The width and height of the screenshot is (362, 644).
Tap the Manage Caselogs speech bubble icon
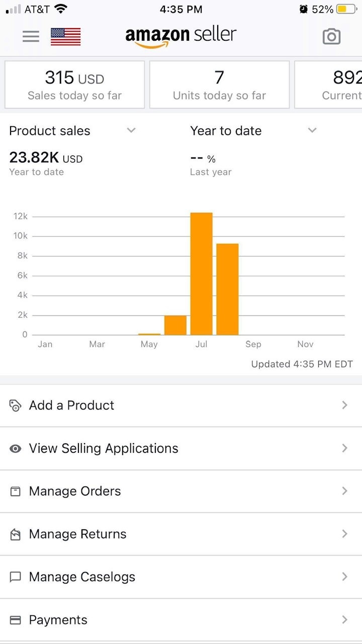point(16,577)
